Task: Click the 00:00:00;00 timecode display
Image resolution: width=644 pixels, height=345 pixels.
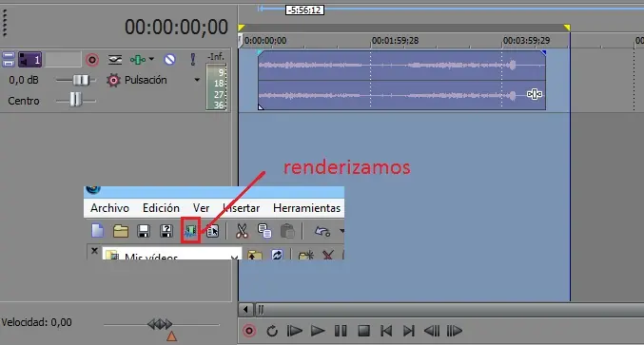Action: coord(176,27)
